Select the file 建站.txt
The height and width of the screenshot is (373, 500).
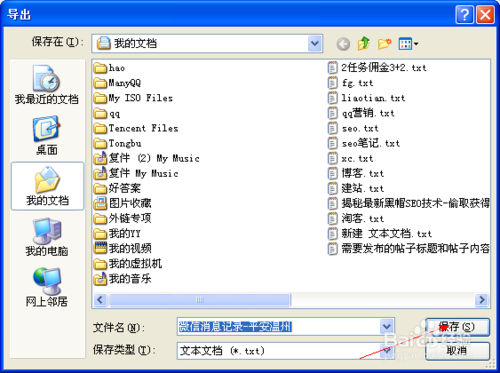coord(356,189)
